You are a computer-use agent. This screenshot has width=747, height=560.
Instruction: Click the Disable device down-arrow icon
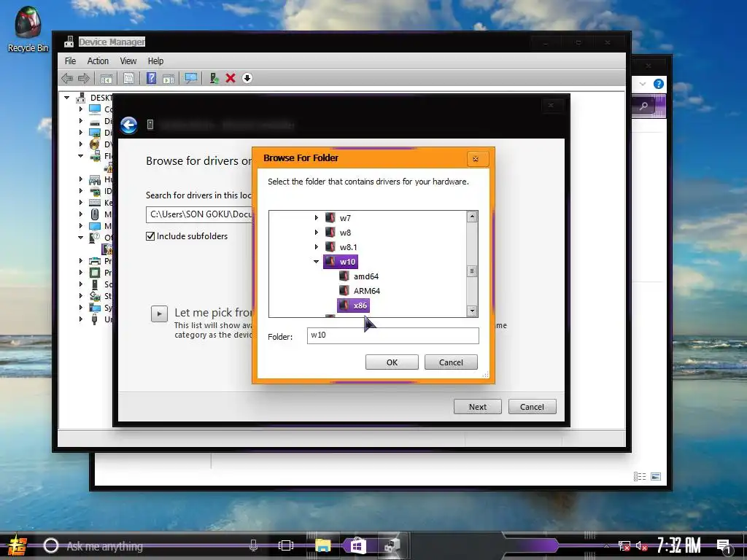pos(247,78)
